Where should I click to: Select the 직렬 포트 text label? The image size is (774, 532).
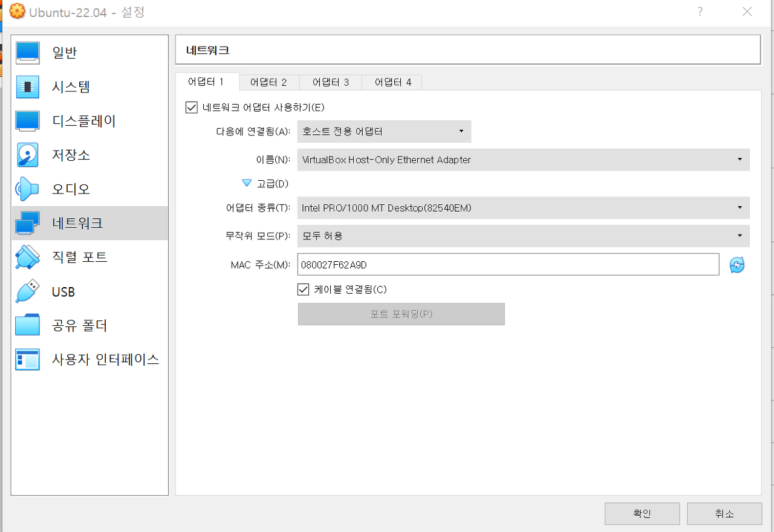pos(80,257)
